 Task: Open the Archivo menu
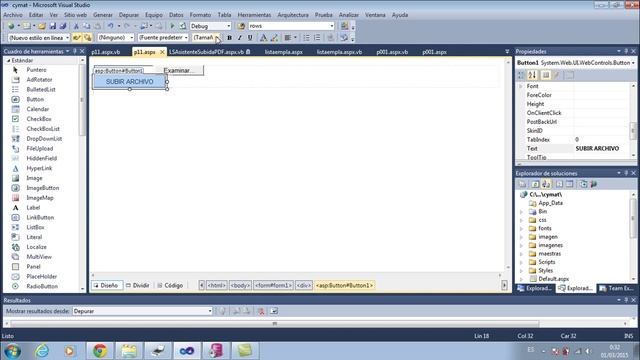[13, 15]
